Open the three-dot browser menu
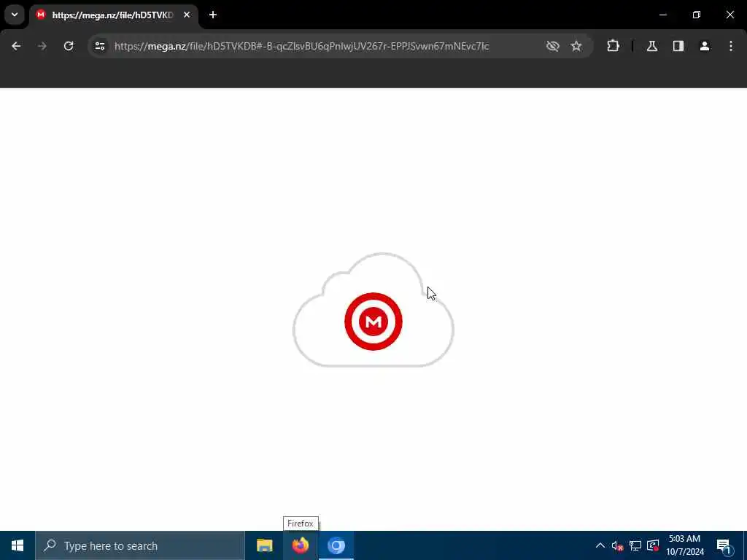This screenshot has width=747, height=560. pyautogui.click(x=731, y=46)
